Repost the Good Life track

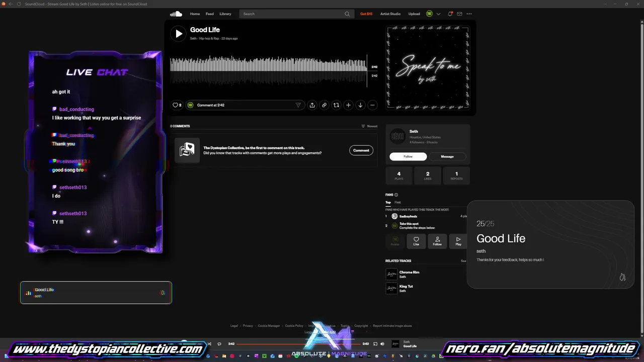click(x=336, y=105)
